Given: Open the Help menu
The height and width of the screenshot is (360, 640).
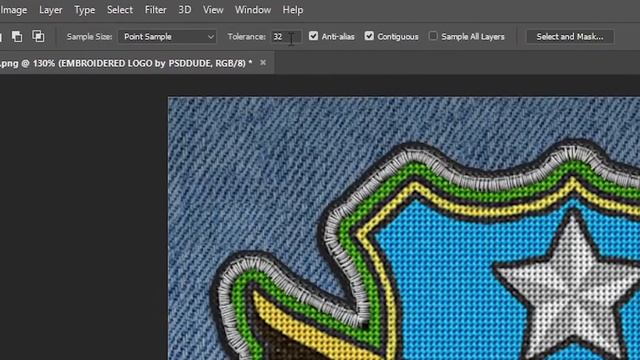Looking at the screenshot, I should pos(293,10).
